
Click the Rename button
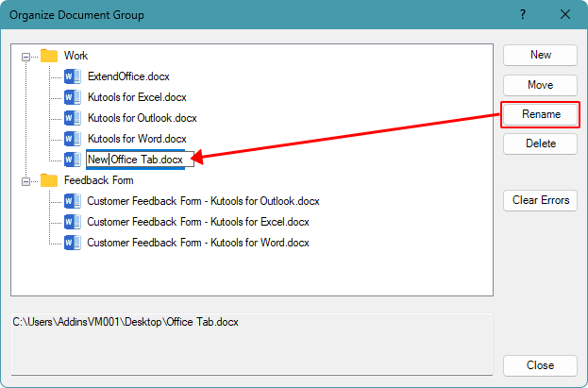click(x=540, y=114)
